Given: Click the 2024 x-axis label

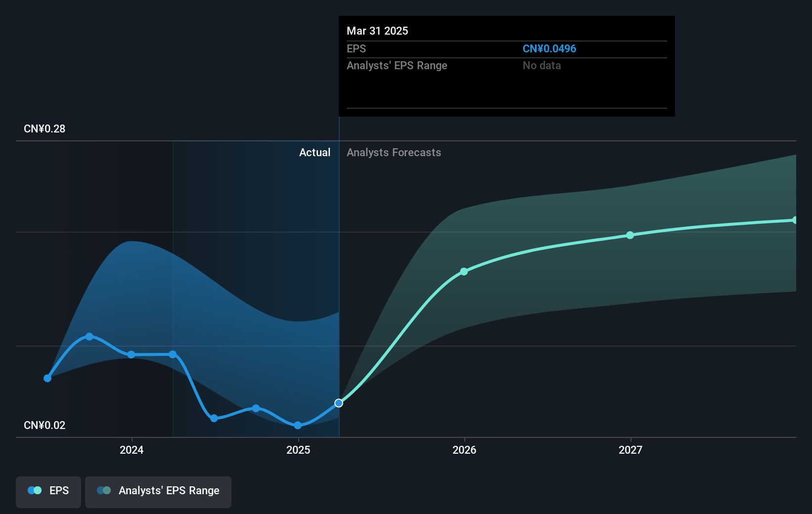Looking at the screenshot, I should (x=132, y=450).
